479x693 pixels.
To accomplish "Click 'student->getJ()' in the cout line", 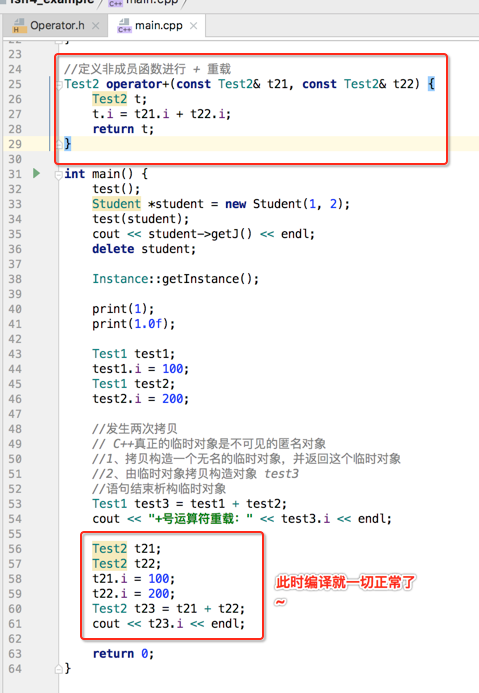I will point(200,234).
